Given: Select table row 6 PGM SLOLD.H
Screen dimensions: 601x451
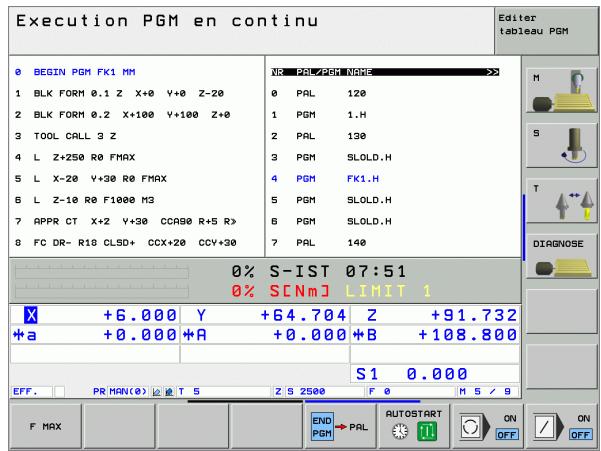Looking at the screenshot, I should [x=385, y=221].
